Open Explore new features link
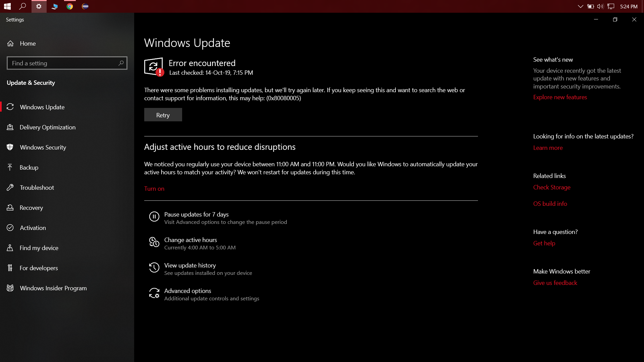 tap(560, 97)
